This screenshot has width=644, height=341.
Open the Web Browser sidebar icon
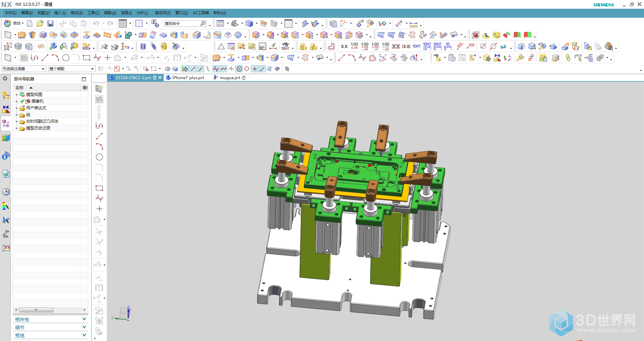pos(6,174)
